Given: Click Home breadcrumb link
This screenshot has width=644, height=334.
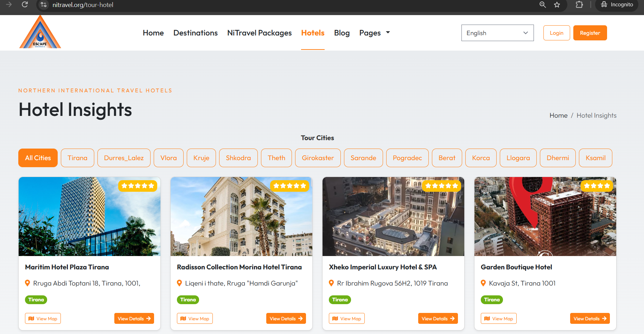Looking at the screenshot, I should tap(559, 115).
